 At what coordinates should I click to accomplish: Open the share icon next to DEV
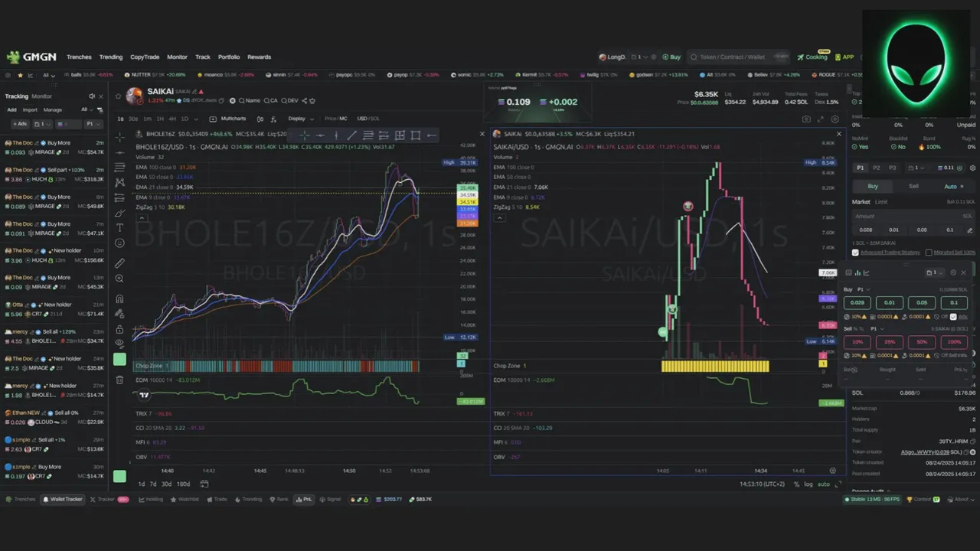pos(305,100)
